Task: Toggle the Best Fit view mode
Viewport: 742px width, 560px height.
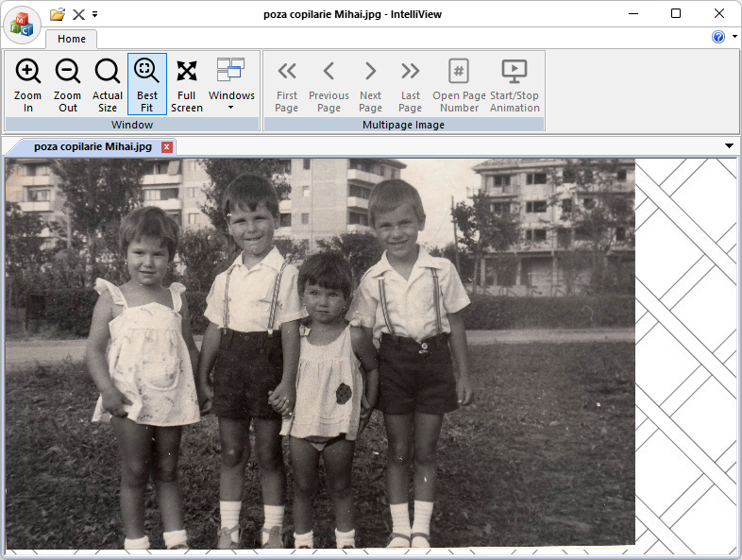Action: (147, 85)
